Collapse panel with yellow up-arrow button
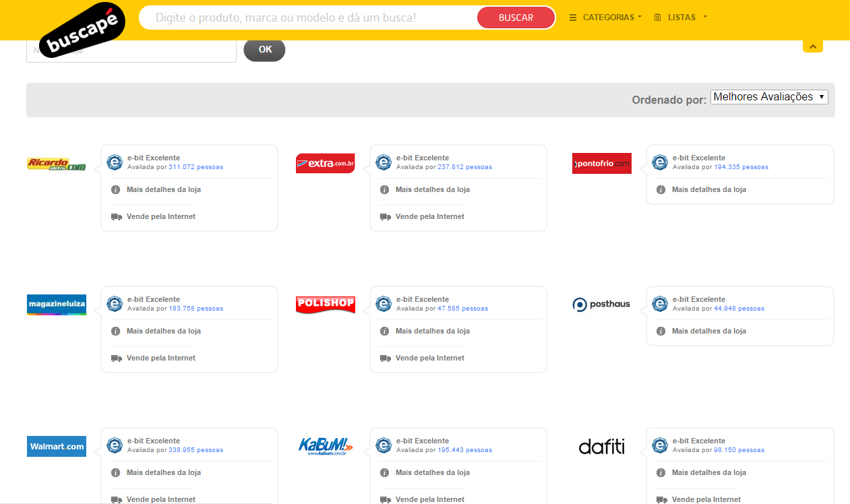Viewport: 850px width, 504px height. (813, 46)
